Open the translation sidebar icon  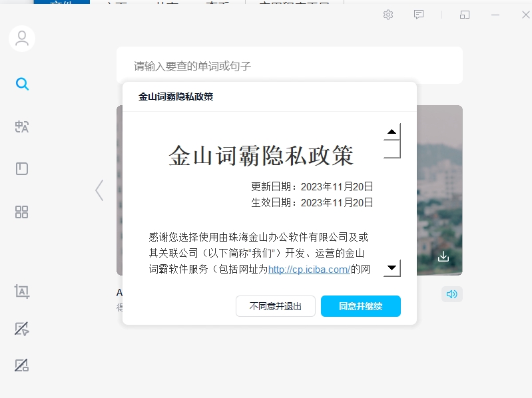(22, 127)
